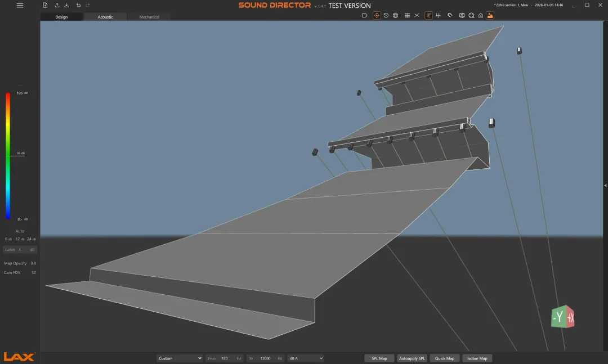
Task: Click the To frequency field 12000 Hz
Action: (x=266, y=358)
